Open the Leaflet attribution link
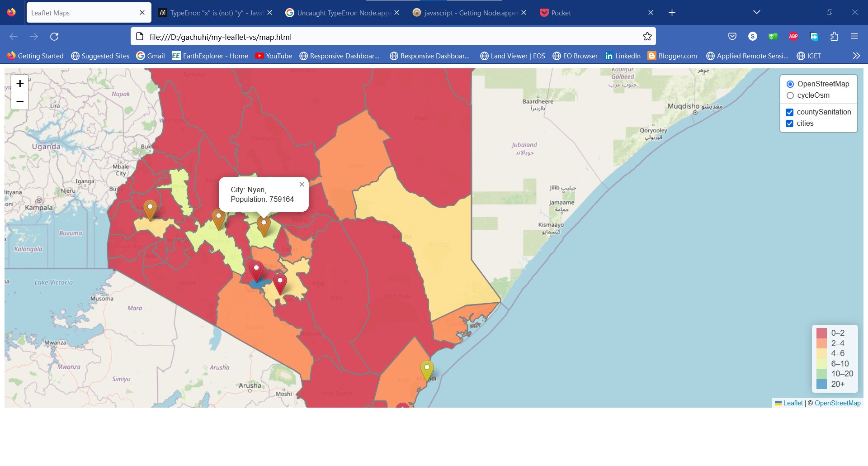This screenshot has width=868, height=466. (793, 403)
